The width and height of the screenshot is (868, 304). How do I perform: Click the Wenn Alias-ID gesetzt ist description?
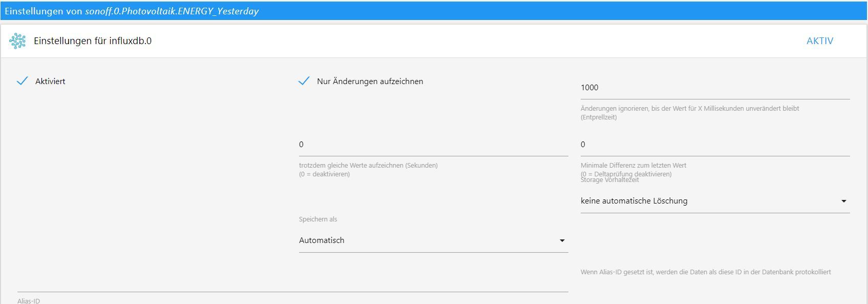click(x=705, y=272)
